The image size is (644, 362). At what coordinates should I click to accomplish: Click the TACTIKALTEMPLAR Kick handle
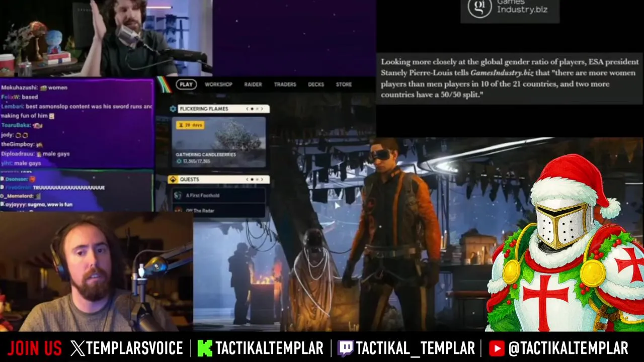pos(269,348)
